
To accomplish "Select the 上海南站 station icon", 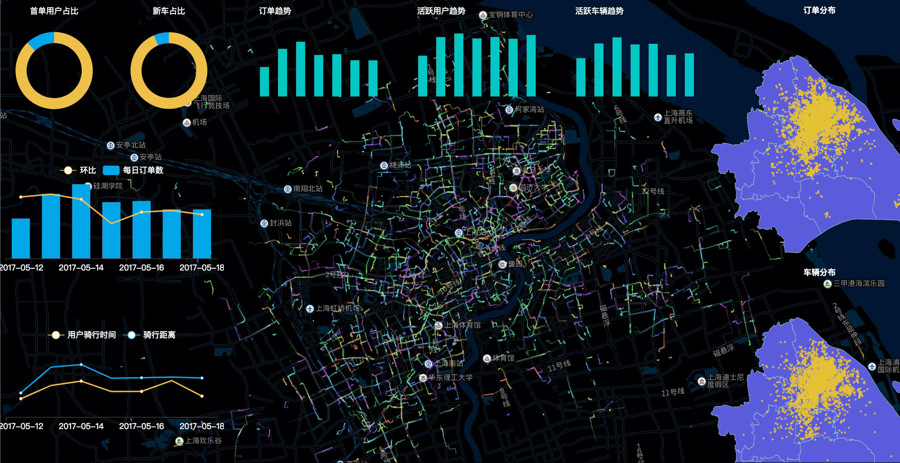I will pyautogui.click(x=428, y=363).
